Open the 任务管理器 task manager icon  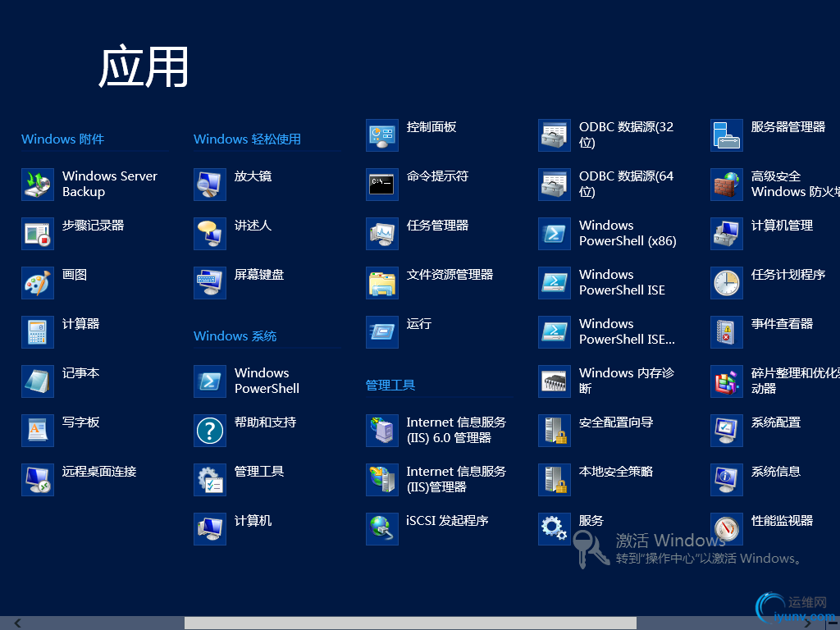(x=382, y=234)
